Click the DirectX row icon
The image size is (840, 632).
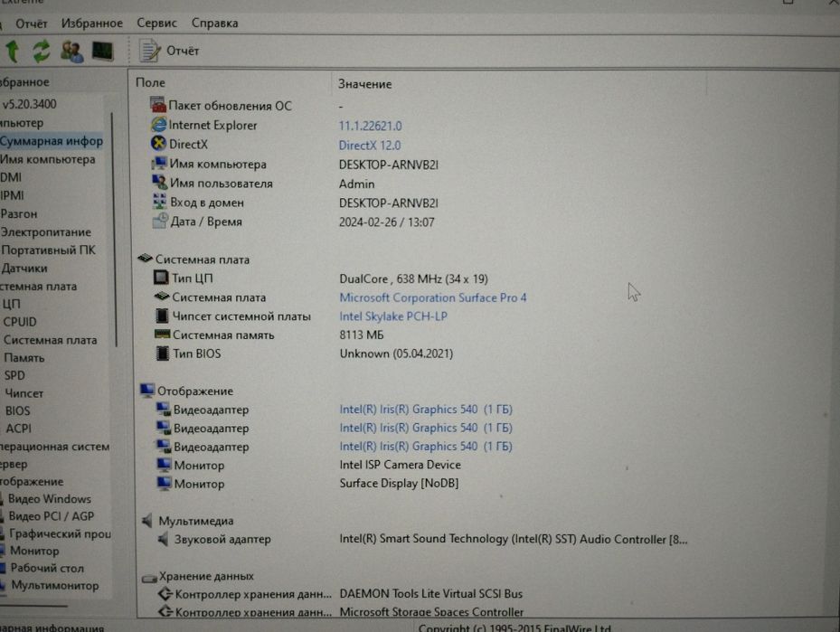[158, 144]
